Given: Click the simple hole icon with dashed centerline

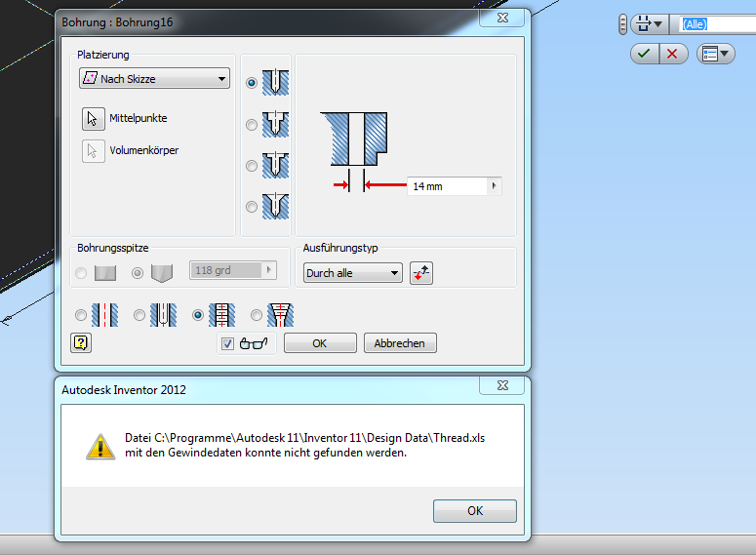Looking at the screenshot, I should point(104,315).
